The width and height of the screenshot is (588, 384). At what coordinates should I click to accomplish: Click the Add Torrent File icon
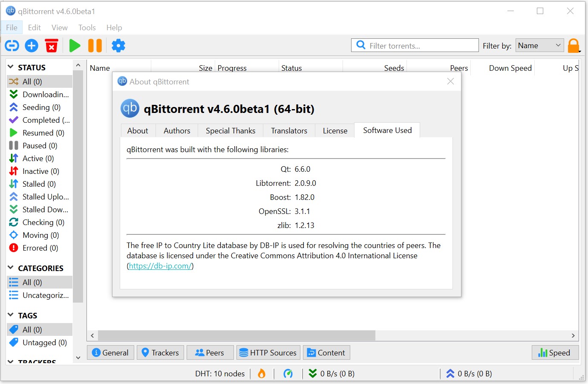[x=31, y=46]
